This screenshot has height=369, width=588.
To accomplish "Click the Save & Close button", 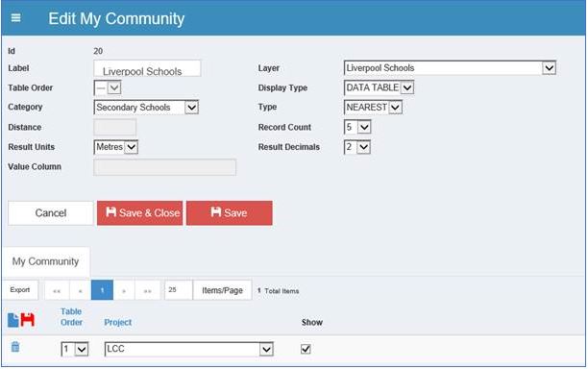I will tap(140, 213).
